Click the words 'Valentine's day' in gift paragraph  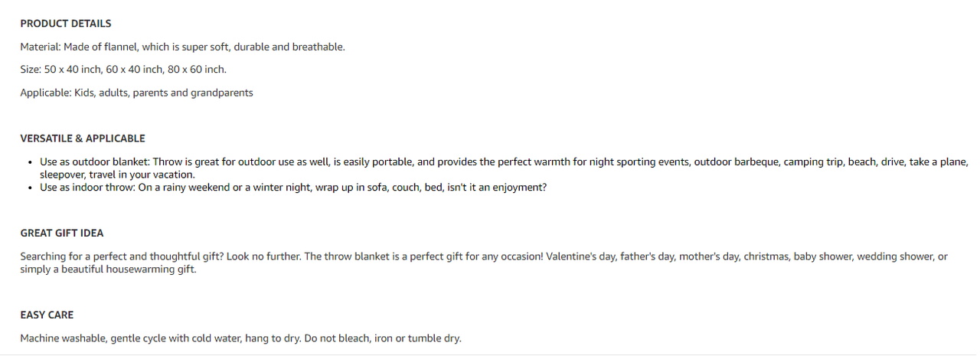pyautogui.click(x=581, y=256)
